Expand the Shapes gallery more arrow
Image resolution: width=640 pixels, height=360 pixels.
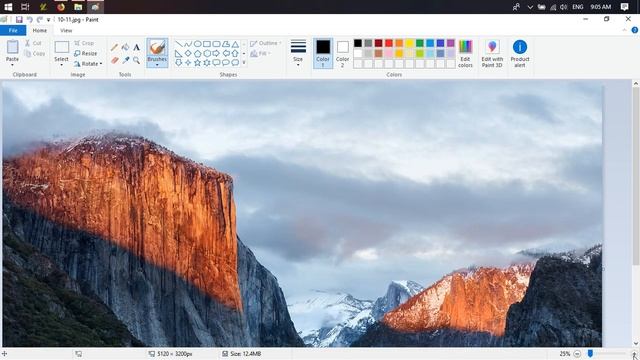[x=244, y=62]
